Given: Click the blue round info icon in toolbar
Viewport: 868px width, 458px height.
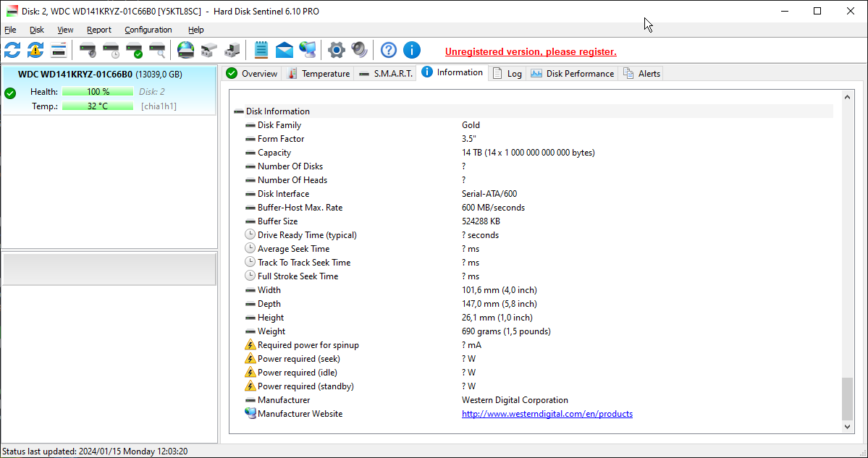Looking at the screenshot, I should pos(412,51).
